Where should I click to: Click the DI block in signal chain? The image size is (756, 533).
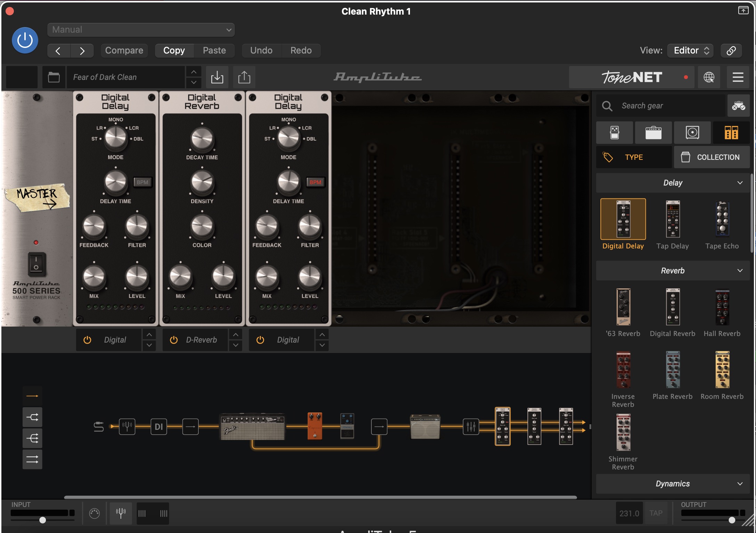point(159,426)
